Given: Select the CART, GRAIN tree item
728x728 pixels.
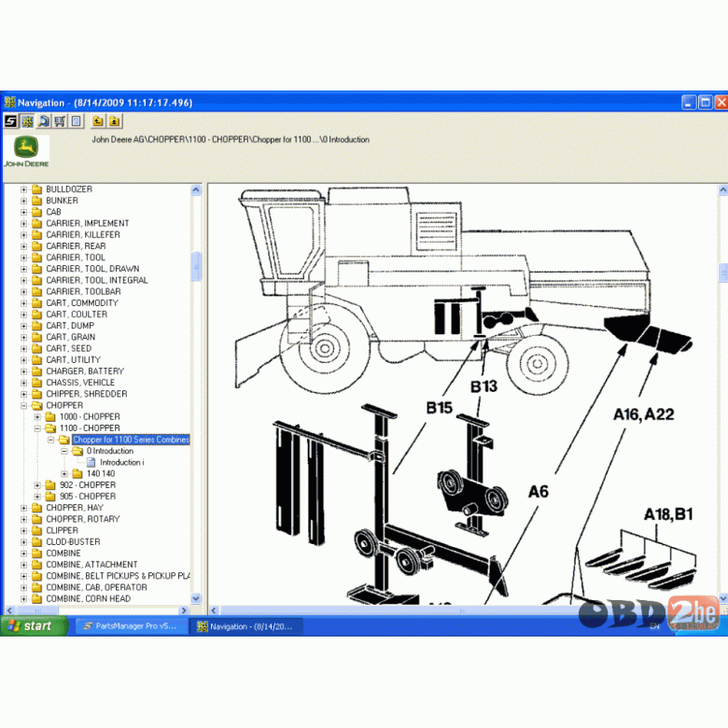Looking at the screenshot, I should click(x=70, y=337).
